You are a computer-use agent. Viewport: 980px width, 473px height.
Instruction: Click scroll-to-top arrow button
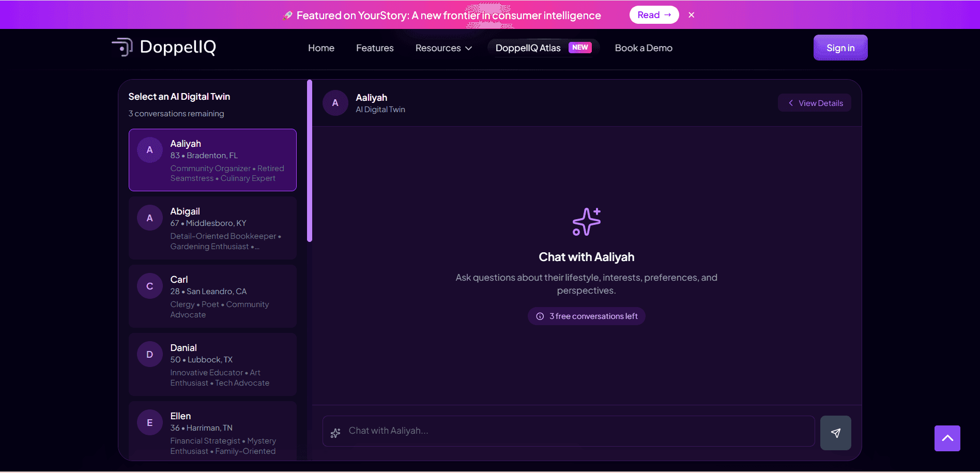click(x=947, y=438)
